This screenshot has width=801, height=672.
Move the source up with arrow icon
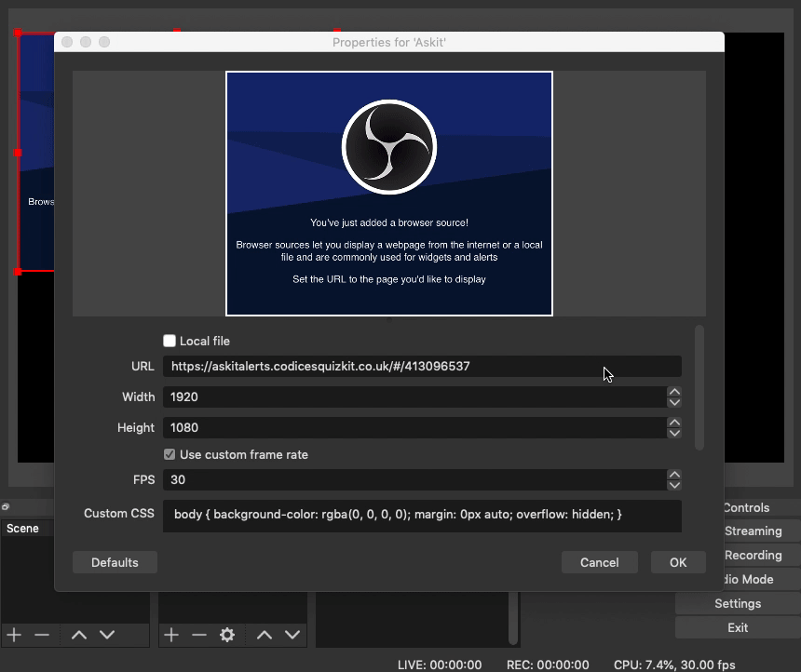tap(265, 635)
